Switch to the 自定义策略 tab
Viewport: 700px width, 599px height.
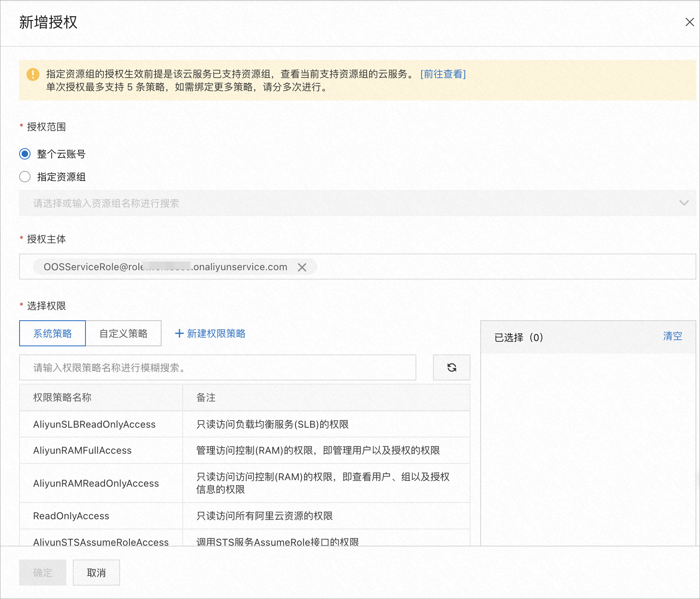(x=123, y=333)
